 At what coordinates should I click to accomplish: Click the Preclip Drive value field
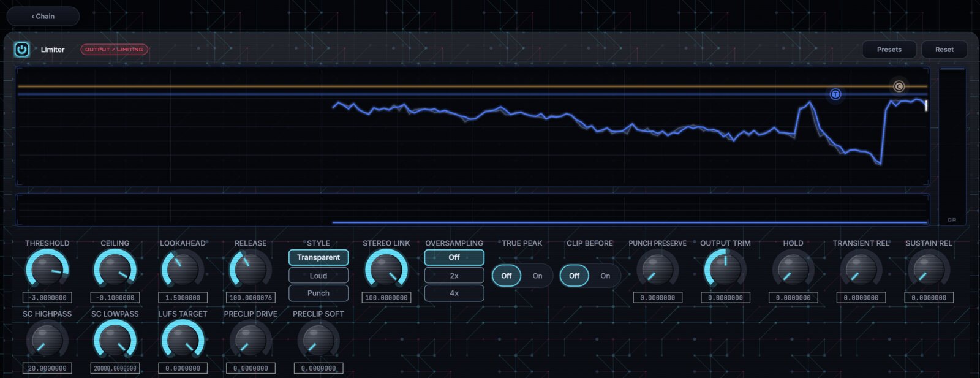251,368
